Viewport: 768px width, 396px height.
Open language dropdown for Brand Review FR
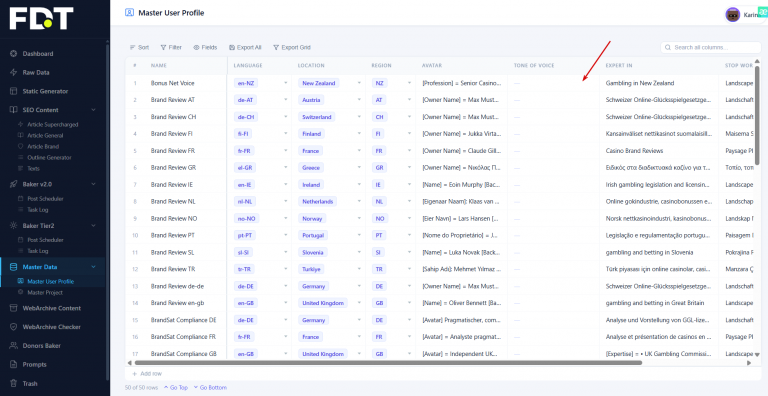[286, 151]
